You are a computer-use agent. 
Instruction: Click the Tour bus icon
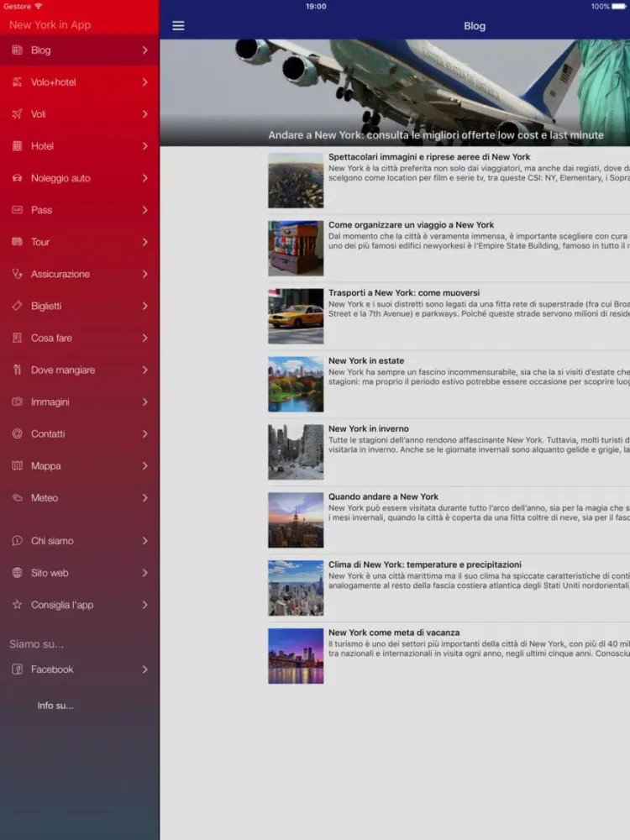coord(17,242)
